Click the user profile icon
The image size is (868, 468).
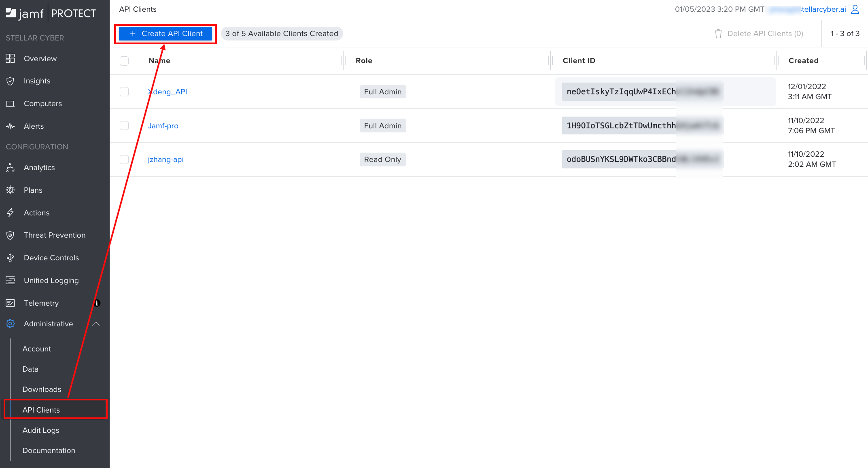pos(855,9)
